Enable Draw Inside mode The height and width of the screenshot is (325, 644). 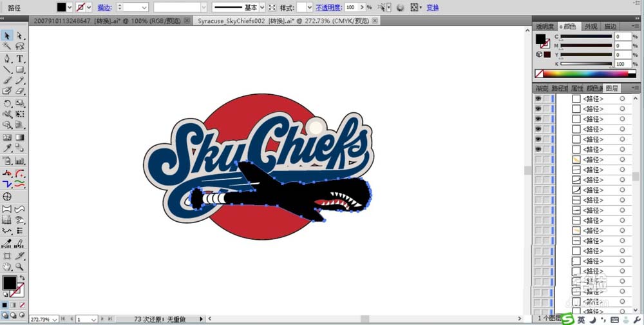click(22, 315)
